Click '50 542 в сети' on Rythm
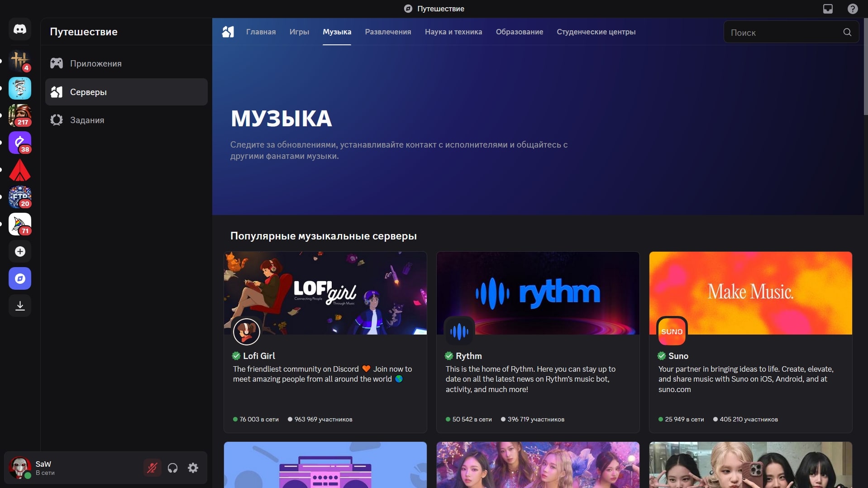The height and width of the screenshot is (488, 868). (x=472, y=419)
